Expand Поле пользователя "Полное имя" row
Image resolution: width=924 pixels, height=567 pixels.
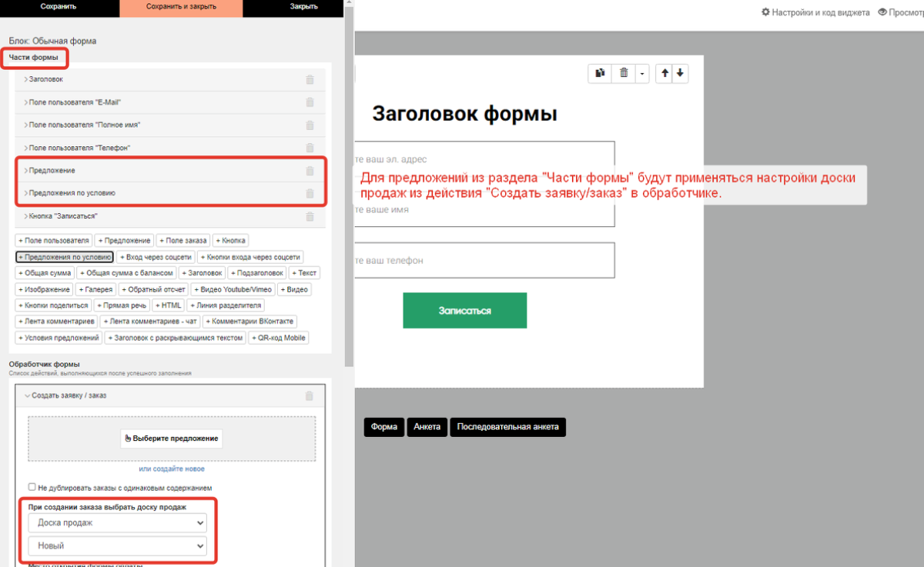(x=170, y=125)
